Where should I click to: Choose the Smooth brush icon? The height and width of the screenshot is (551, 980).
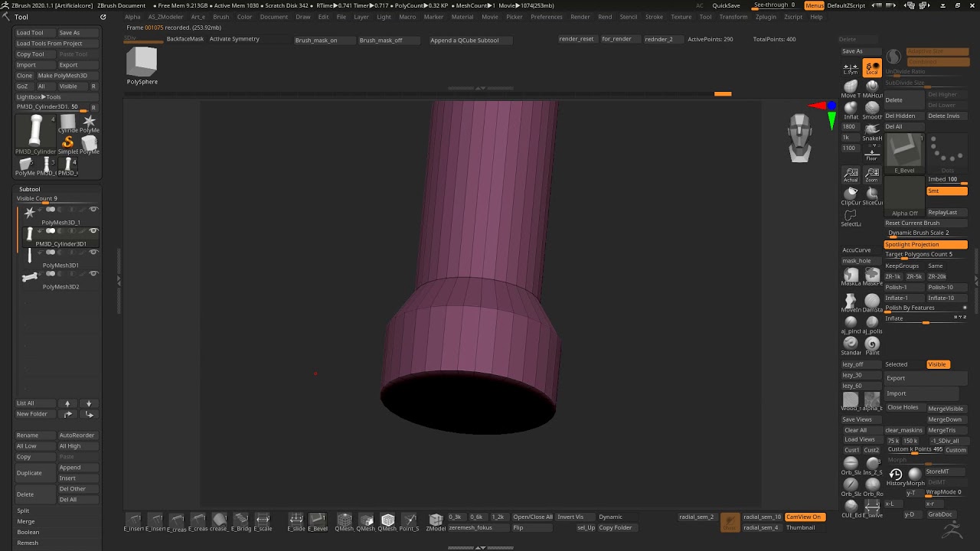click(x=872, y=109)
